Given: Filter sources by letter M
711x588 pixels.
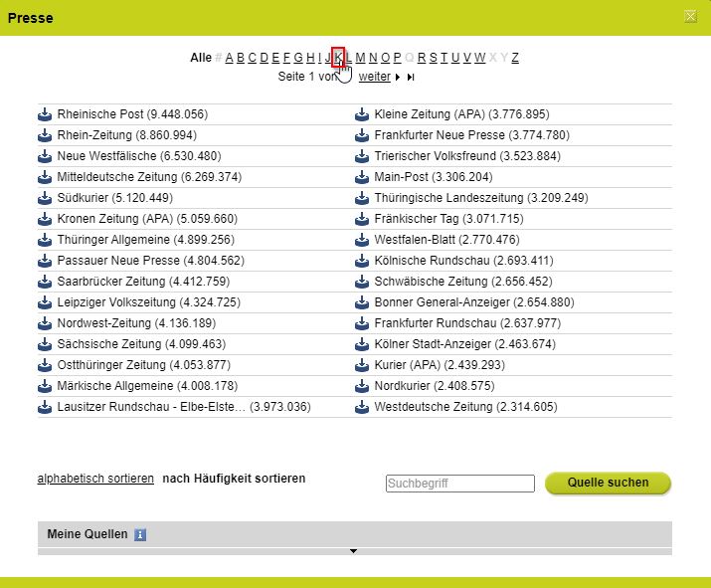Looking at the screenshot, I should pos(361,58).
